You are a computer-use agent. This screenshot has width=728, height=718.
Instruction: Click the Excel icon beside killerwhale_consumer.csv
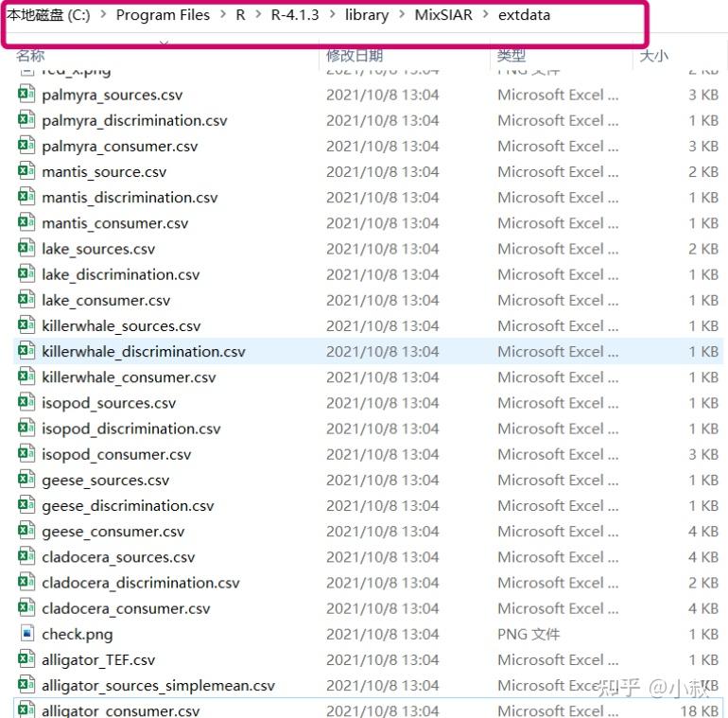pos(26,377)
